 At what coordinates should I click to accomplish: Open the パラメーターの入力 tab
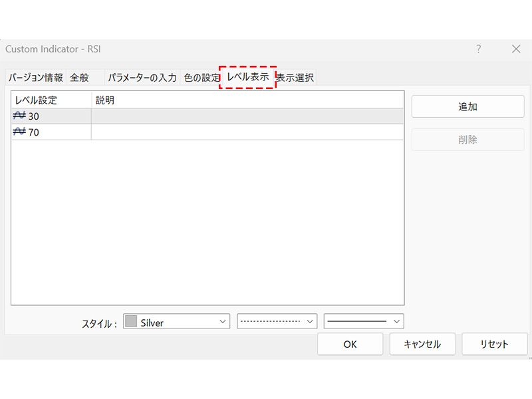point(142,78)
